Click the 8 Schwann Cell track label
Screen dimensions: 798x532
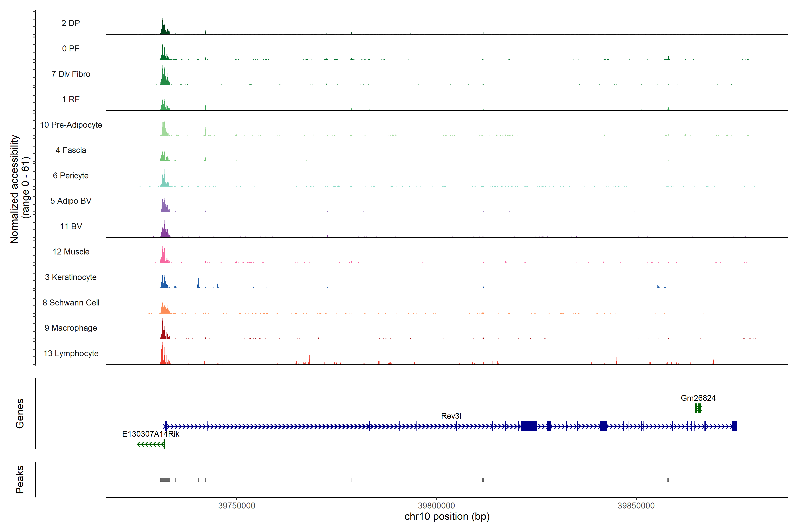71,303
